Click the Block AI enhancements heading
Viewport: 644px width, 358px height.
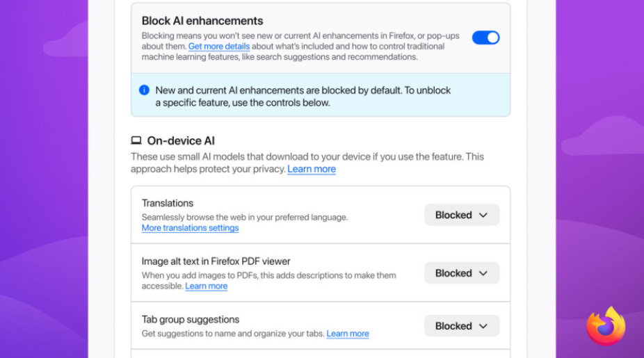coord(202,21)
